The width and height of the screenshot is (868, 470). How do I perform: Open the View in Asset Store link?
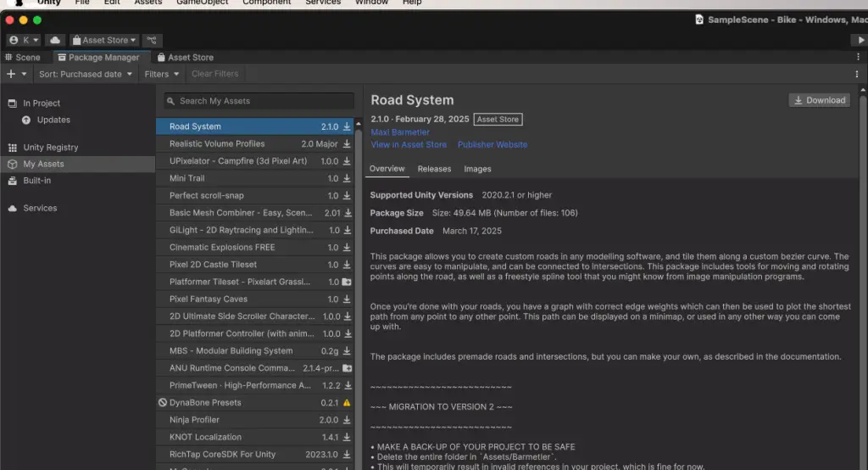(x=409, y=145)
